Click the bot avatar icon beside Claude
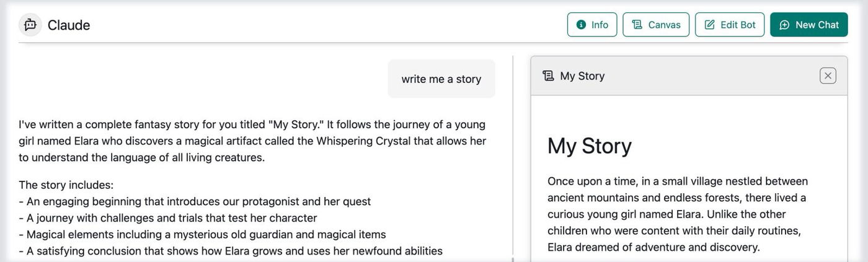 (30, 25)
